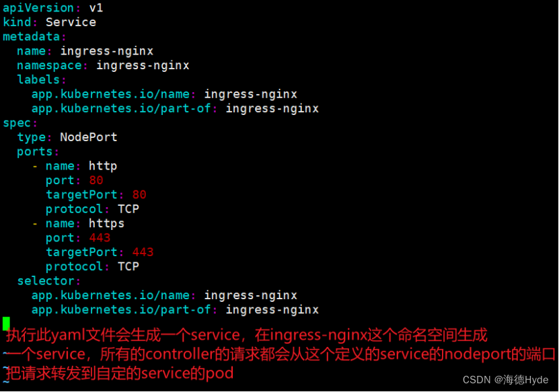Click the apiVersion key text
This screenshot has width=559, height=392.
pyautogui.click(x=38, y=7)
